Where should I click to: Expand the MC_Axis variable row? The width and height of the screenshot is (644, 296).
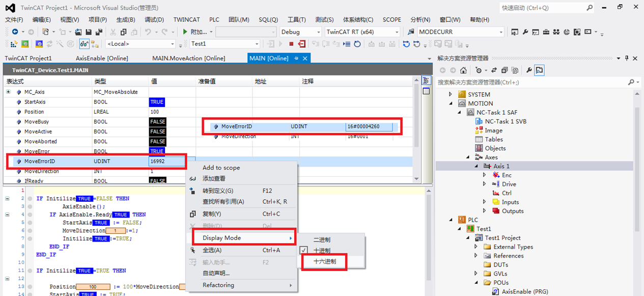[x=8, y=92]
